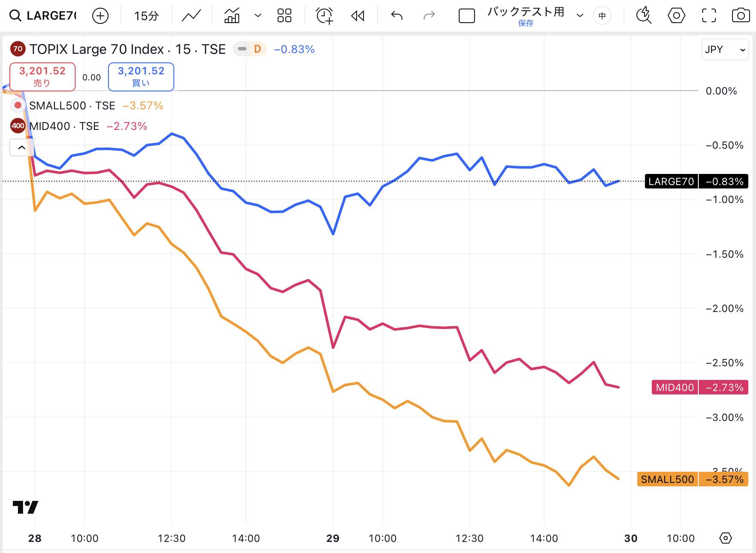Image resolution: width=756 pixels, height=553 pixels.
Task: Create a new alert
Action: click(x=324, y=16)
